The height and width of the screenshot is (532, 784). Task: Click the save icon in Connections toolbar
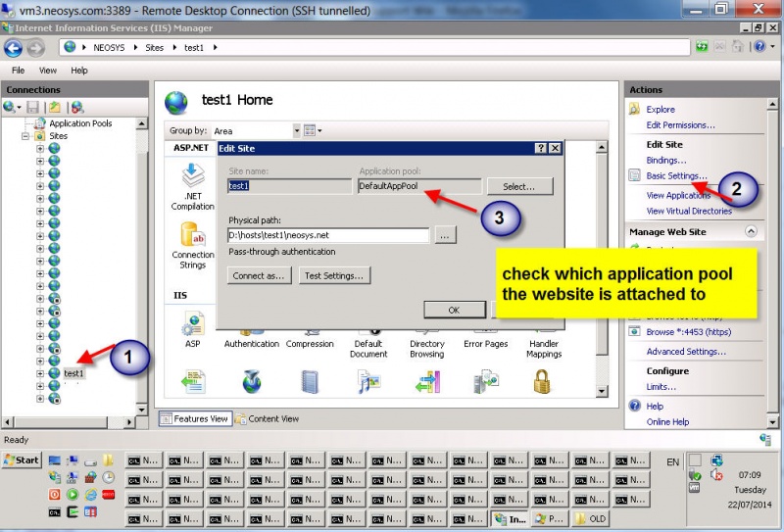point(33,107)
